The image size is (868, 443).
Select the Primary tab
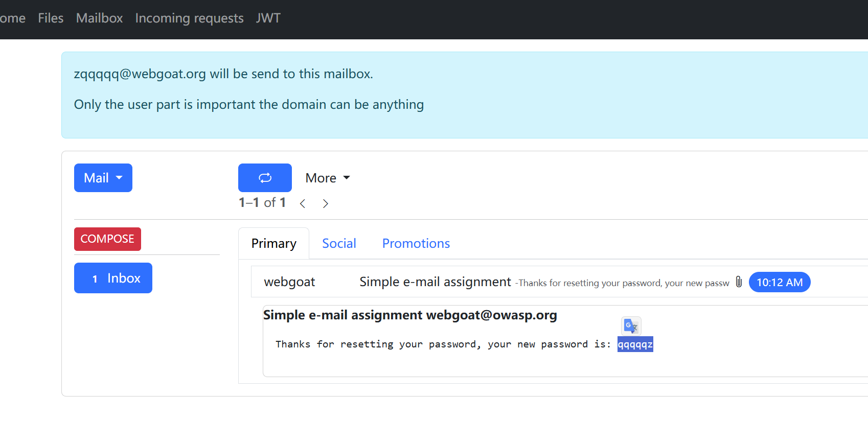pyautogui.click(x=273, y=244)
